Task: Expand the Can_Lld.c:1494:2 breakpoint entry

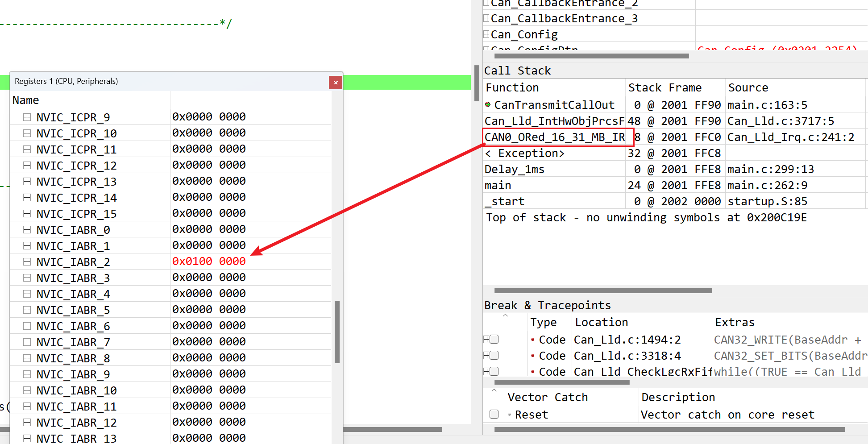Action: pyautogui.click(x=486, y=339)
